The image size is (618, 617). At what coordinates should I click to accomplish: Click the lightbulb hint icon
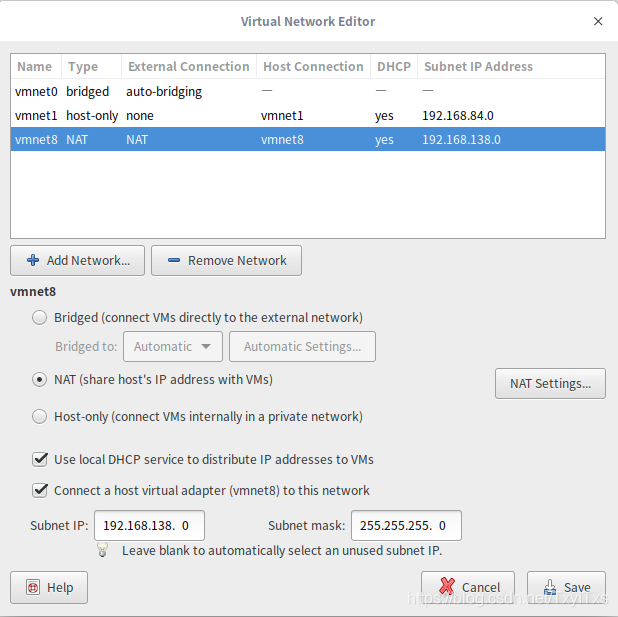point(102,550)
